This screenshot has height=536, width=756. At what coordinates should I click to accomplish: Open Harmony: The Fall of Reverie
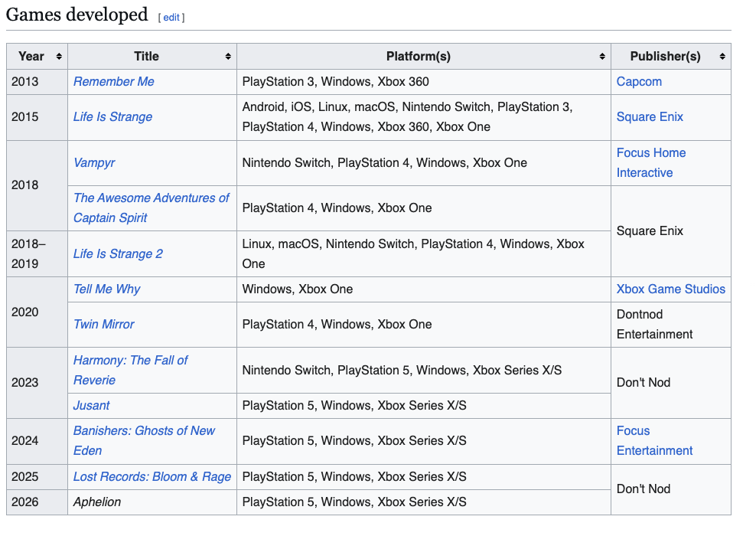click(130, 361)
